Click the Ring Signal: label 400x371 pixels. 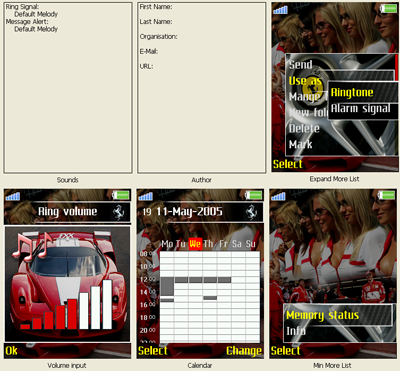tap(22, 7)
